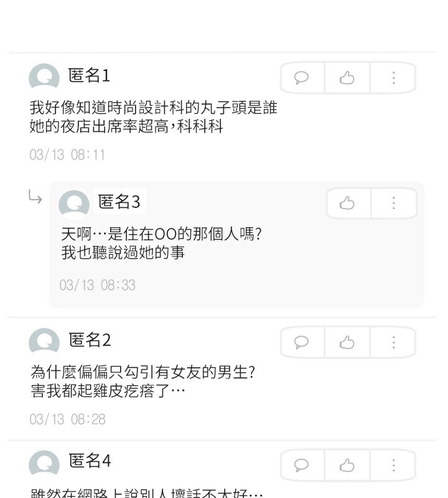
Task: Reply to 匿名4's comment
Action: (x=302, y=465)
